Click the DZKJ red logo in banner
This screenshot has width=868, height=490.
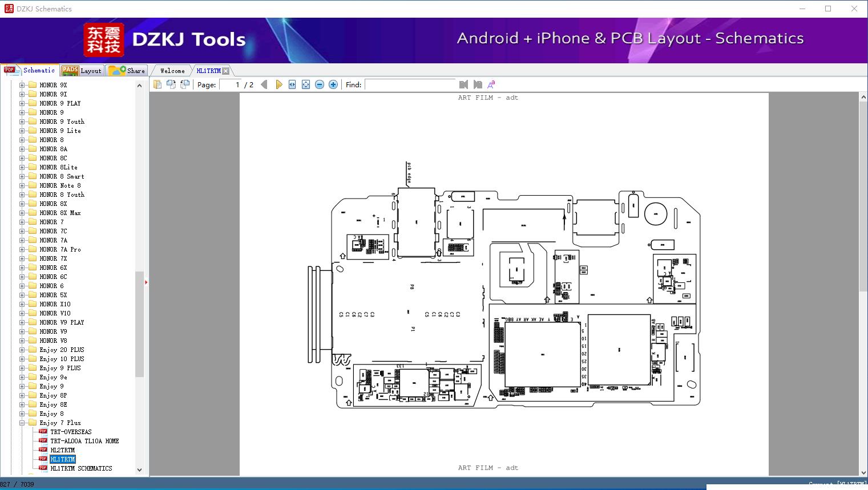[104, 40]
